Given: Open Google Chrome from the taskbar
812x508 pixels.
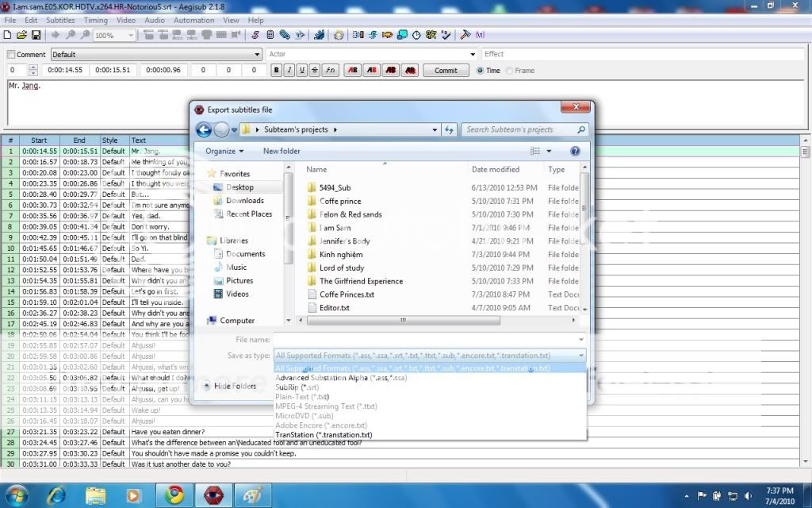Looking at the screenshot, I should pyautogui.click(x=174, y=495).
